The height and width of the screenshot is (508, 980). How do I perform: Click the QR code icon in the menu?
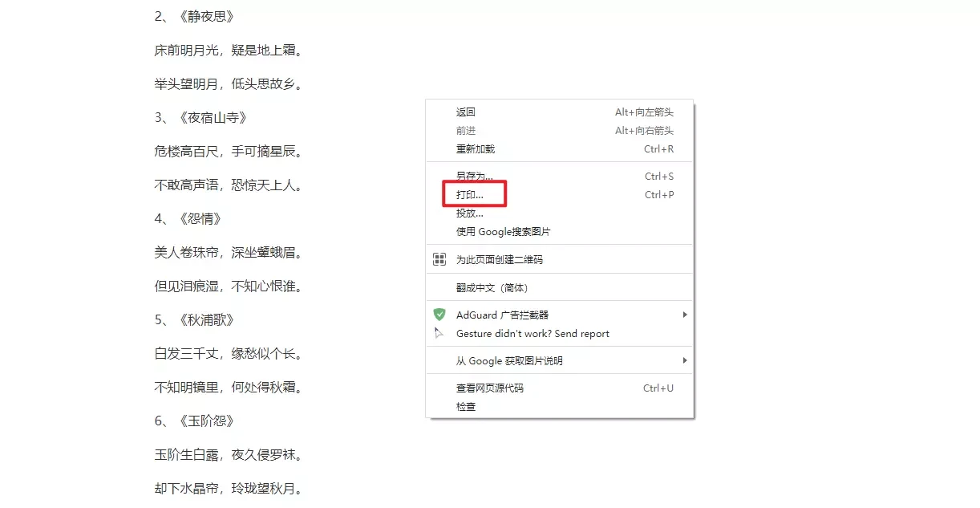[439, 259]
